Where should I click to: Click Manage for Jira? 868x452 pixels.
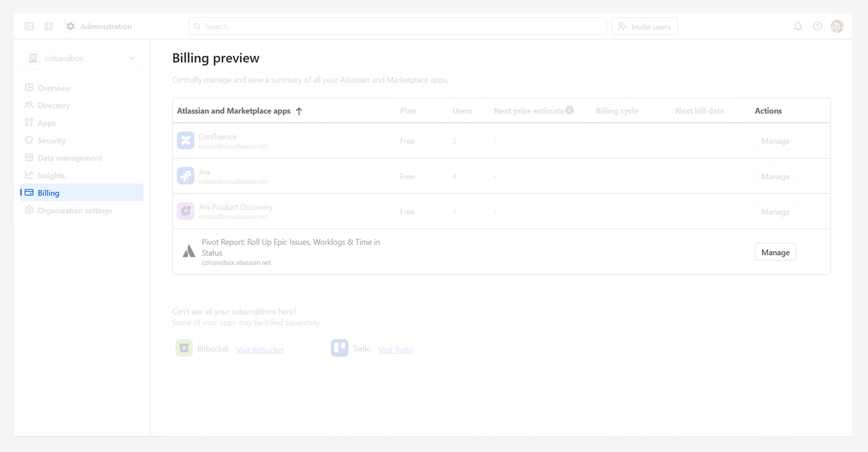(775, 176)
